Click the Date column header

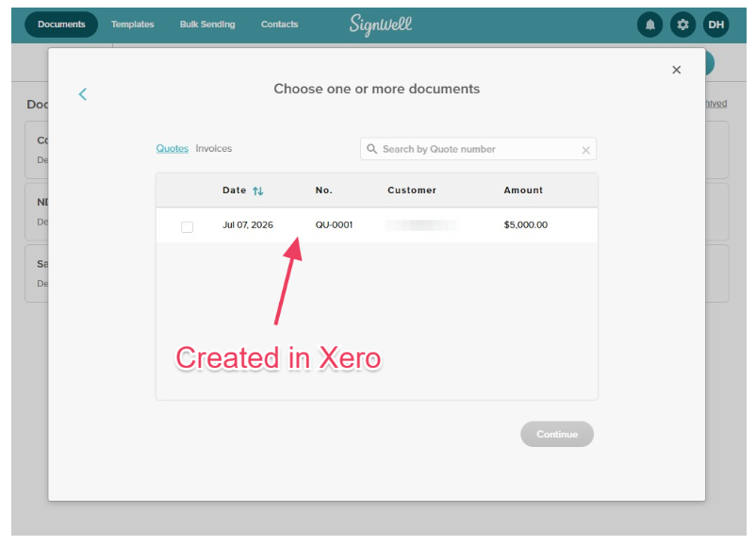click(235, 190)
